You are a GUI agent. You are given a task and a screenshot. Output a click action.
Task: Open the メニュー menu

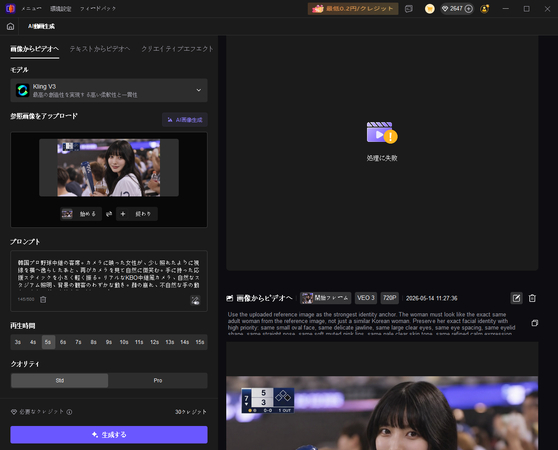pyautogui.click(x=31, y=9)
